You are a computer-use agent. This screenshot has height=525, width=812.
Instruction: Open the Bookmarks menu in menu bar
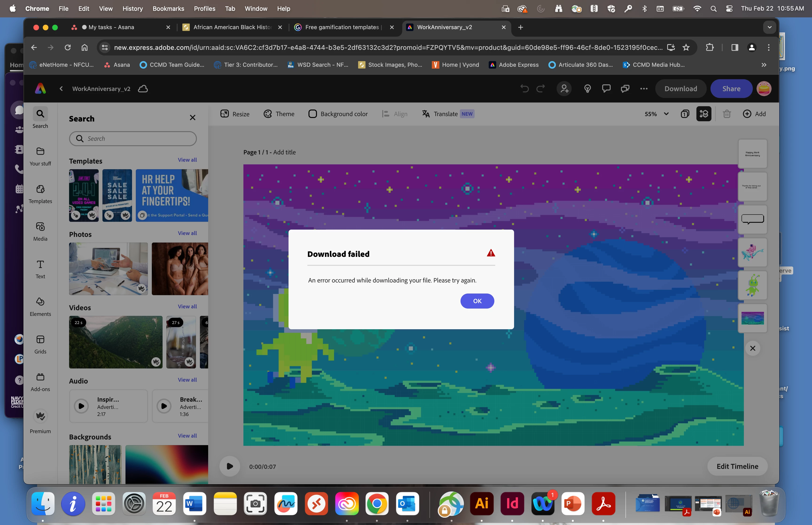click(x=168, y=8)
